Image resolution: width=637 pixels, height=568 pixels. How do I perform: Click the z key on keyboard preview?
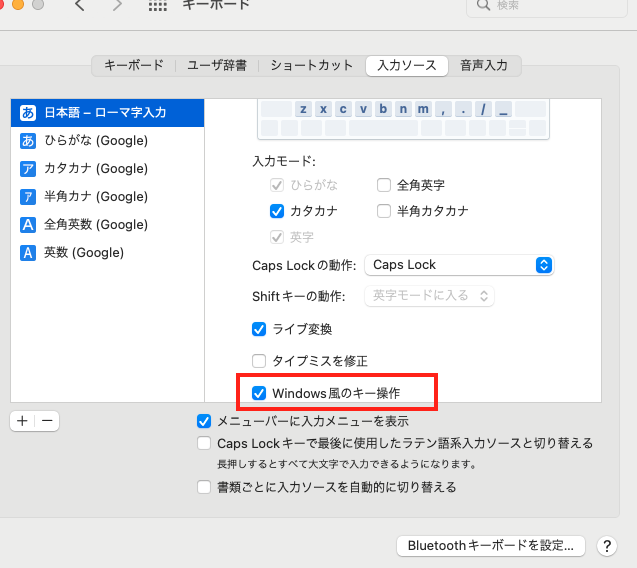(x=303, y=109)
